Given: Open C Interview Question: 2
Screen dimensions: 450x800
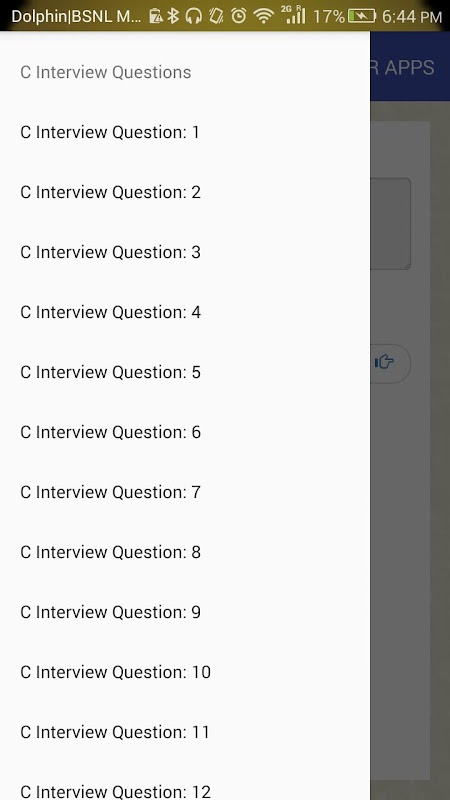Looking at the screenshot, I should 185,192.
